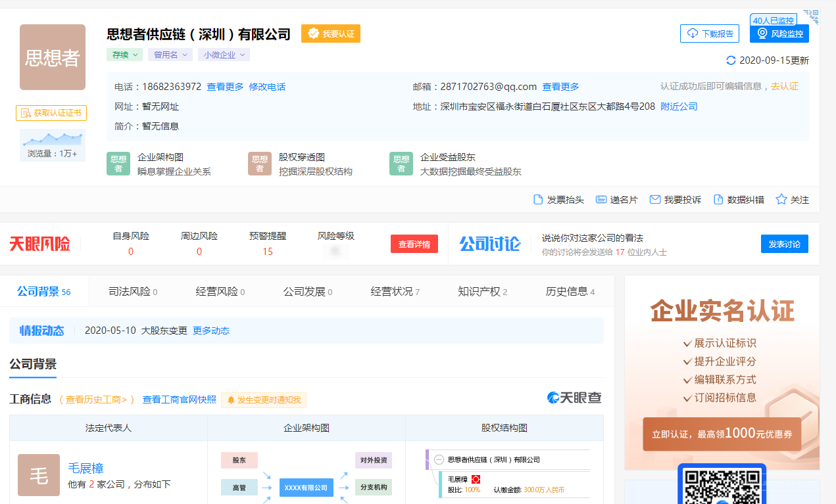Open the 股权穿透图 icon tile
Screen dimensions: 836x504
(x=260, y=164)
